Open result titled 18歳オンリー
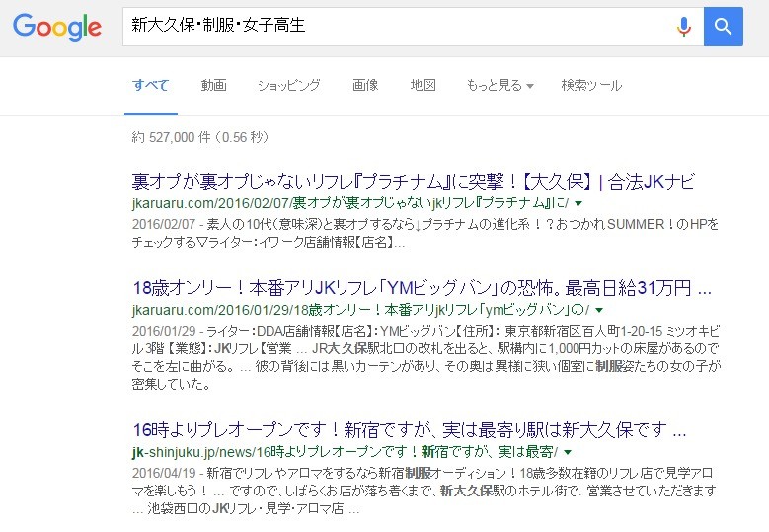The image size is (769, 532). pos(422,288)
